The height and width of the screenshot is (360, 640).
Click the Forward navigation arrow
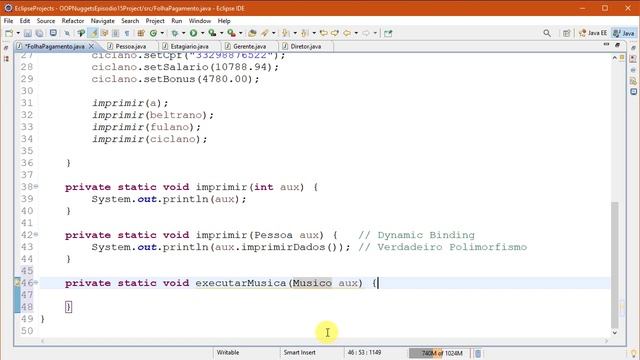click(x=366, y=33)
